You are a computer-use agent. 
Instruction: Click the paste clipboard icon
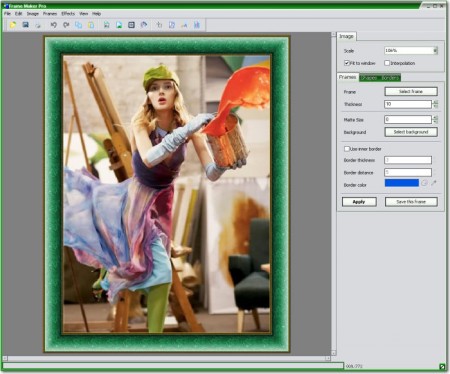(x=91, y=25)
